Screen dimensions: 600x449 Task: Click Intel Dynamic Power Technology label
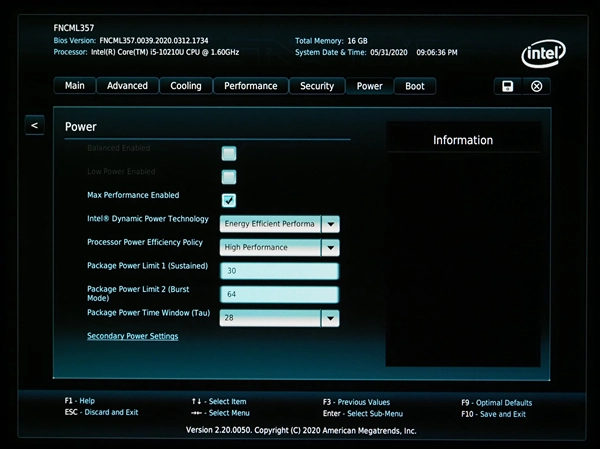148,219
